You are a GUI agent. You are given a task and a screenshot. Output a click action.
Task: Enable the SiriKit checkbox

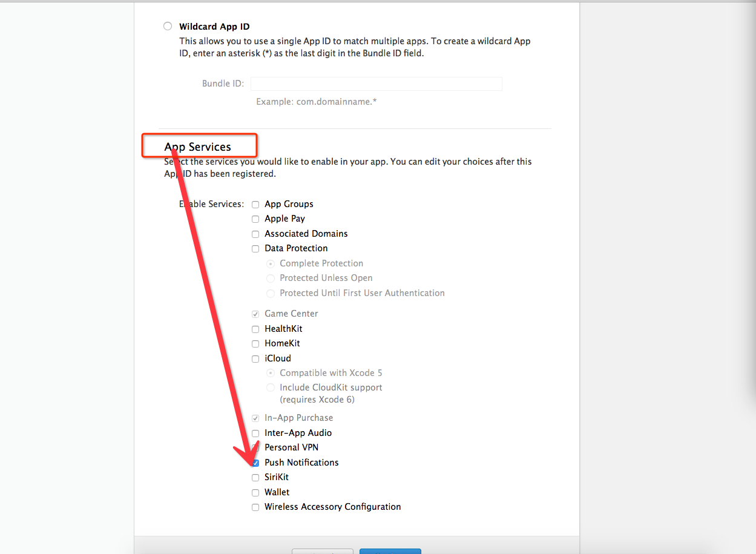click(255, 478)
